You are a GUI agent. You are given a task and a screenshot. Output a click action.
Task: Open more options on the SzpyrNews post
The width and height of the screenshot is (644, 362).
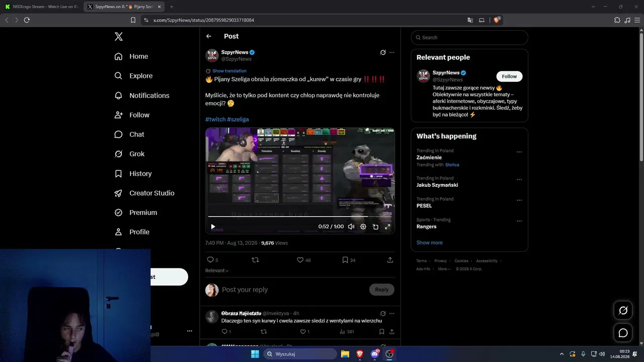point(392,52)
